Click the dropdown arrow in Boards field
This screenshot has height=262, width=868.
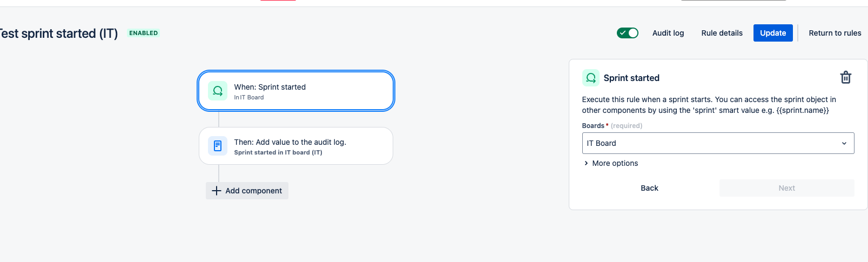(x=844, y=143)
